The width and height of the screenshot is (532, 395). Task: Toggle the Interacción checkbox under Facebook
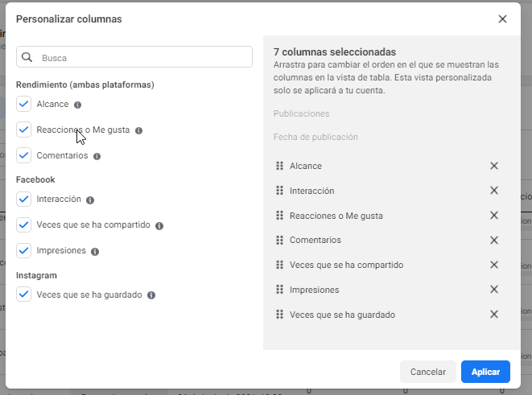(x=24, y=199)
